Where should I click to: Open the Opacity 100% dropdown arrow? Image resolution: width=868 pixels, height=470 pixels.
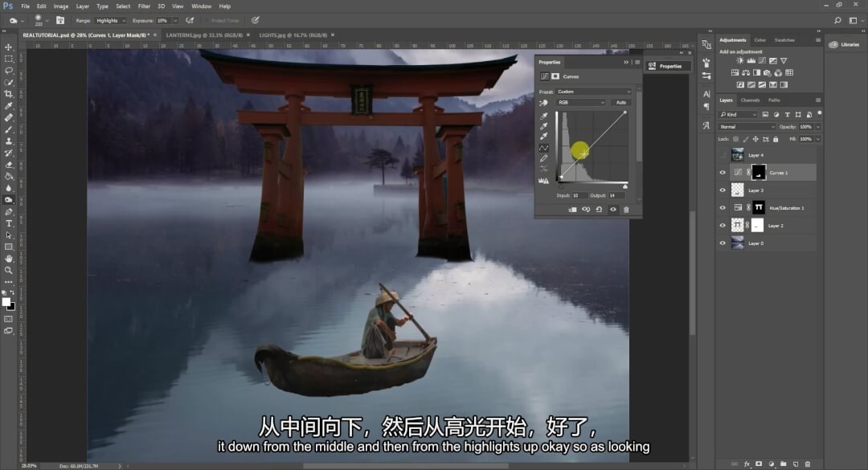coord(818,127)
